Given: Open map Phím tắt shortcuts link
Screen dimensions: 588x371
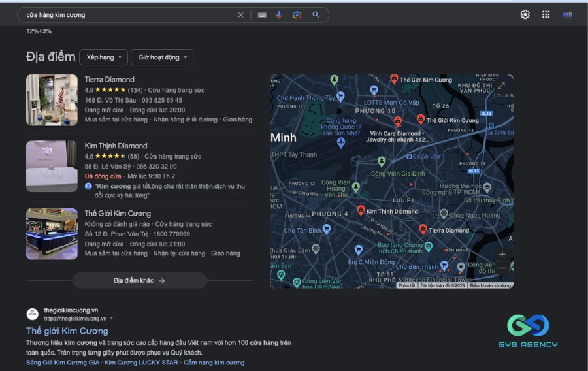Looking at the screenshot, I should click(x=406, y=285).
